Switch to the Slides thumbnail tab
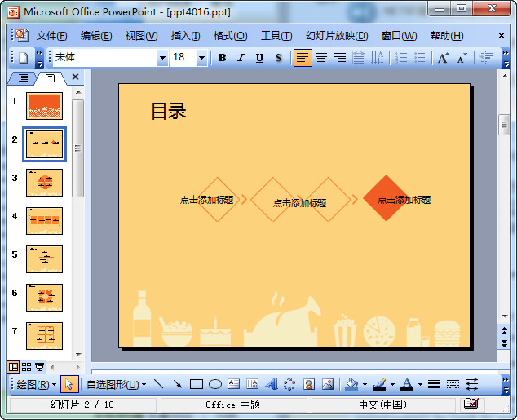This screenshot has height=420, width=517. pyautogui.click(x=50, y=78)
